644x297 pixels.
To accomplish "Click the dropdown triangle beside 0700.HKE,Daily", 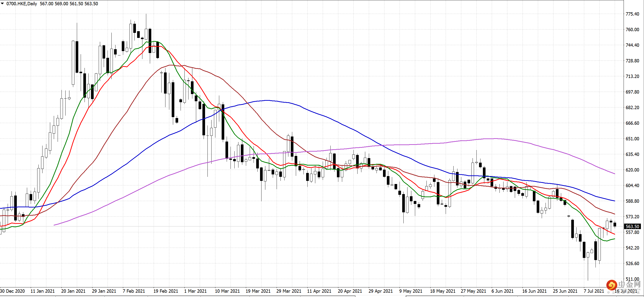I will pos(2,4).
